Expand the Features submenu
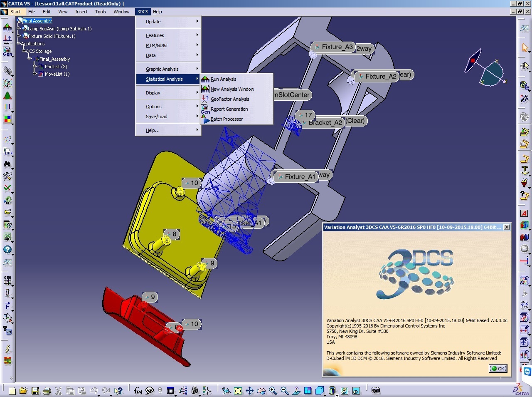This screenshot has height=397, width=532. coord(168,35)
